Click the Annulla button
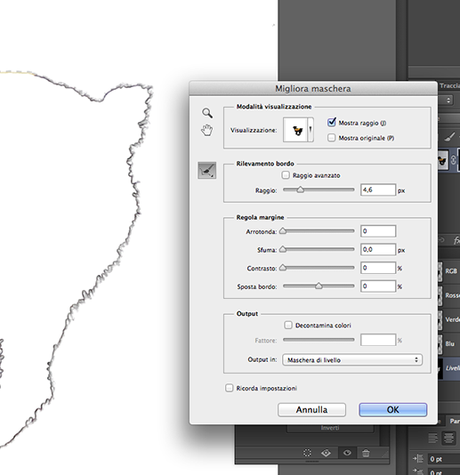 [312, 410]
